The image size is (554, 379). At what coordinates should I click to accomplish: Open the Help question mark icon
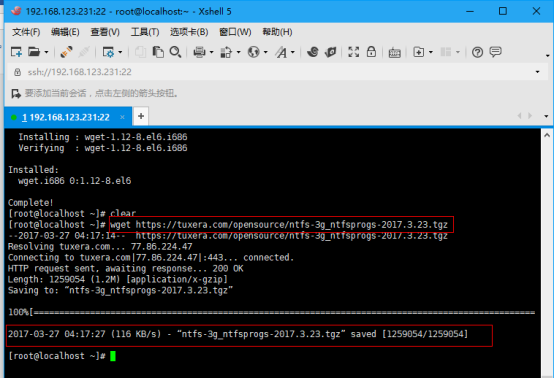click(x=477, y=52)
